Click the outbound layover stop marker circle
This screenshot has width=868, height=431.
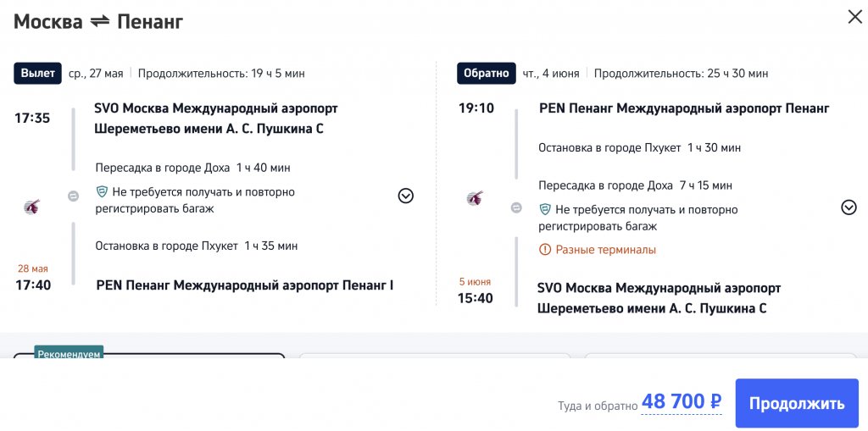[x=74, y=196]
